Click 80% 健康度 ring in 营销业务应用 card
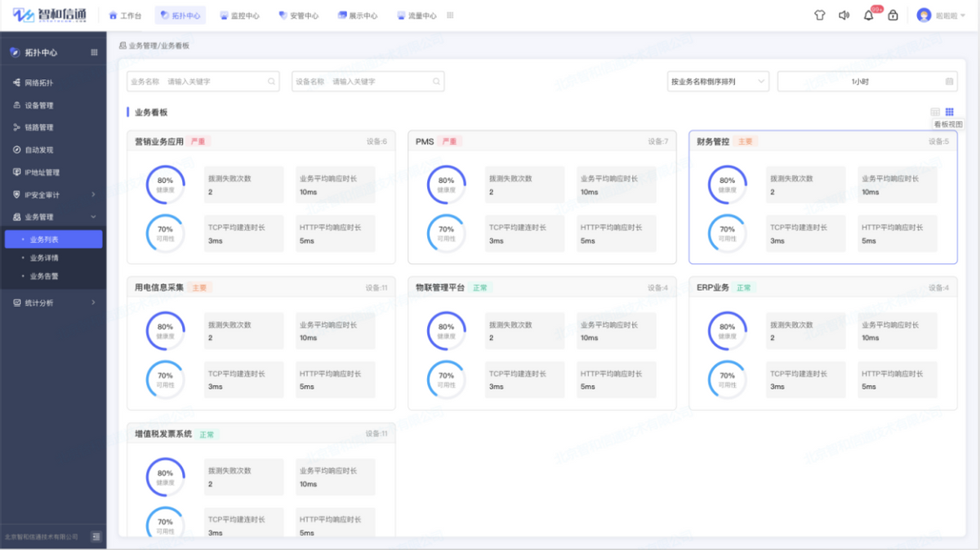The image size is (980, 550). pos(165,185)
